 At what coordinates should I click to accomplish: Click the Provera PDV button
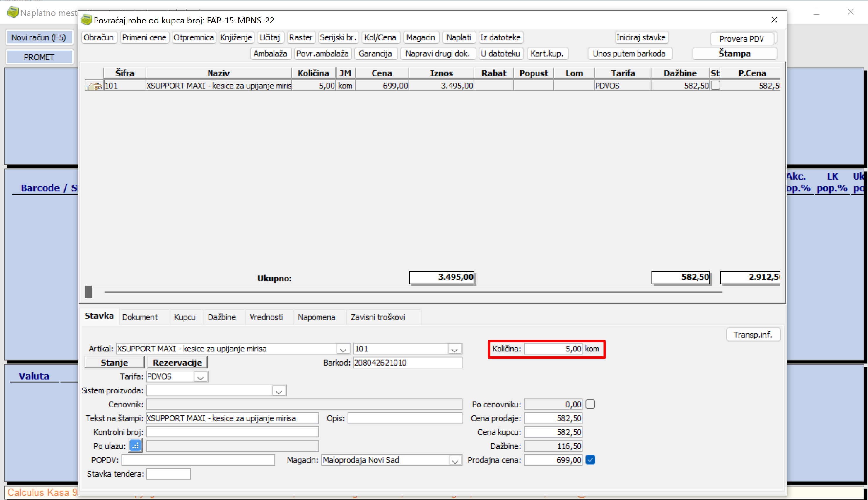(741, 39)
